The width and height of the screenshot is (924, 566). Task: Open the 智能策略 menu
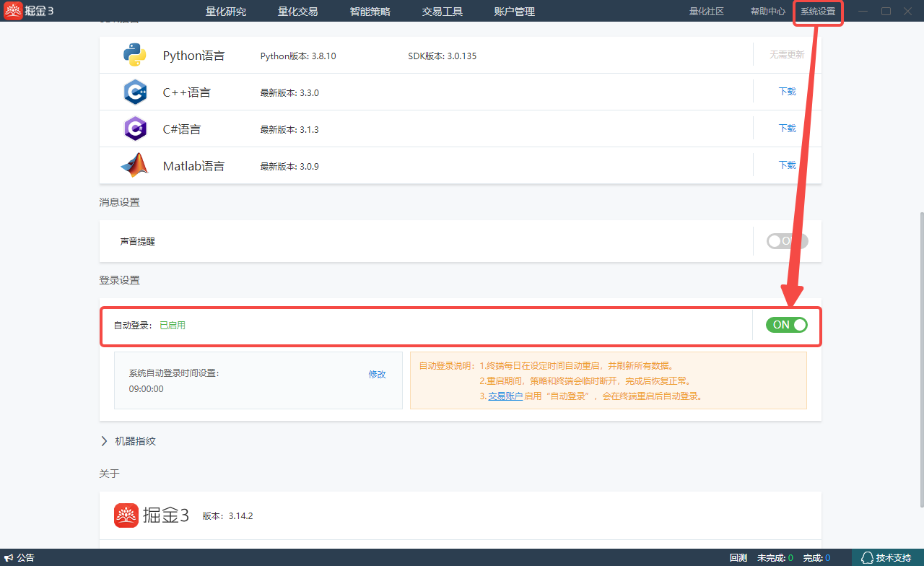pos(370,12)
